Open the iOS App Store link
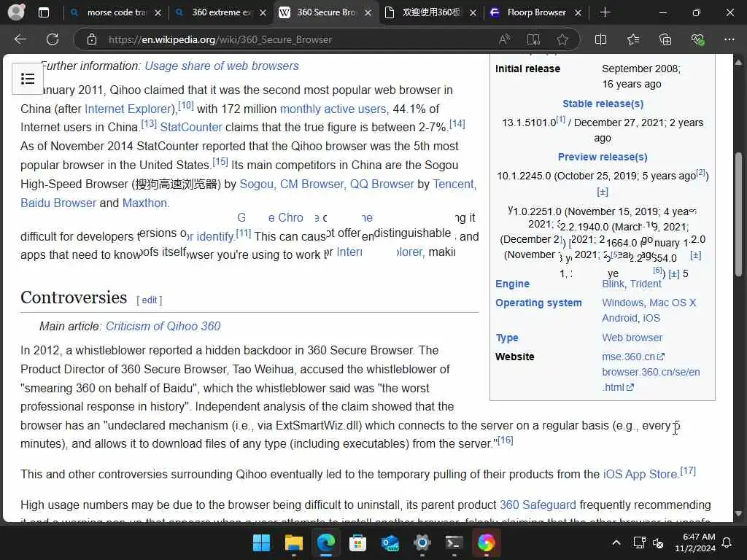This screenshot has width=747, height=560. click(x=640, y=474)
